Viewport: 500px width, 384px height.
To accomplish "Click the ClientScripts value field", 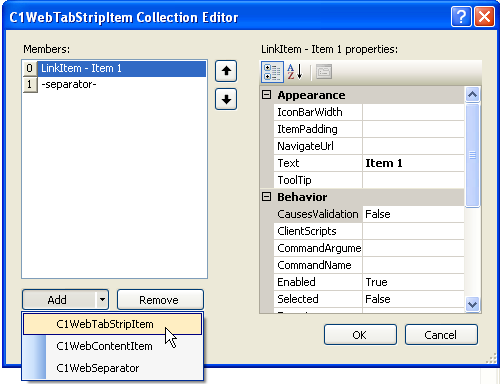I will [413, 231].
